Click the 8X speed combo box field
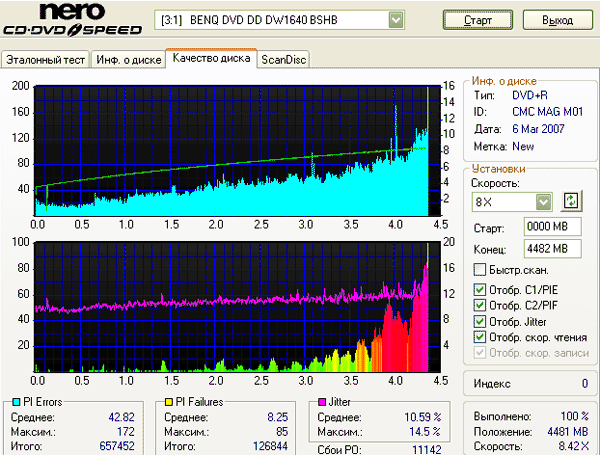The width and height of the screenshot is (600, 455). [x=512, y=202]
